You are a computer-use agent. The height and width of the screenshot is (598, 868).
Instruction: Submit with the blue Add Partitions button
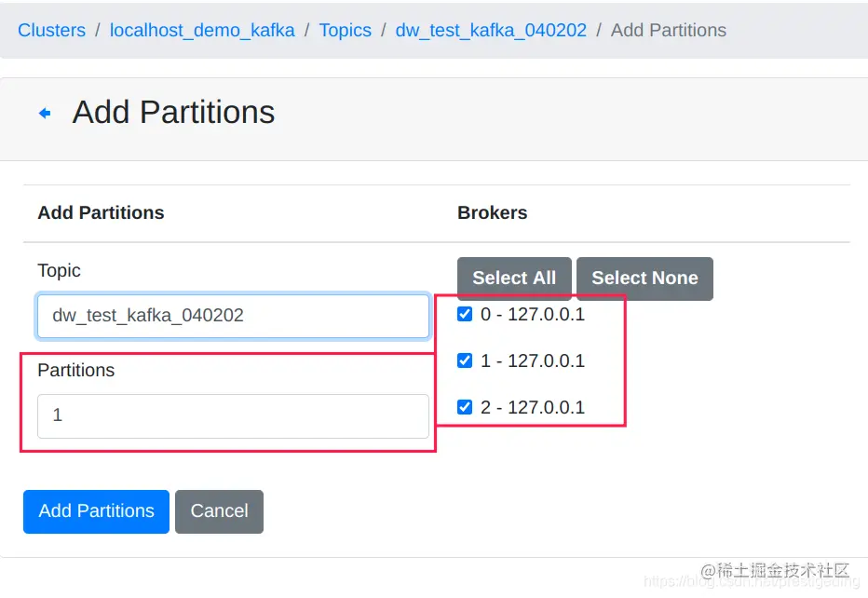96,511
